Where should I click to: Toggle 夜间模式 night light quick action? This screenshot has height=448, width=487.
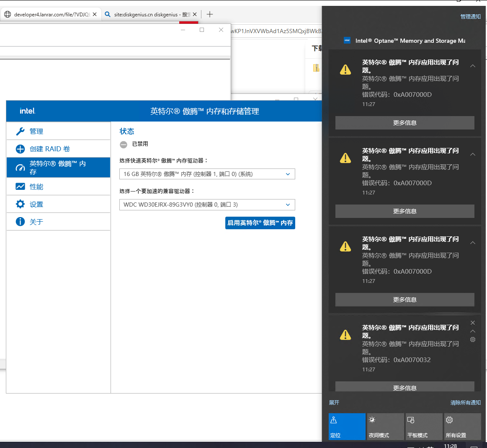(385, 427)
